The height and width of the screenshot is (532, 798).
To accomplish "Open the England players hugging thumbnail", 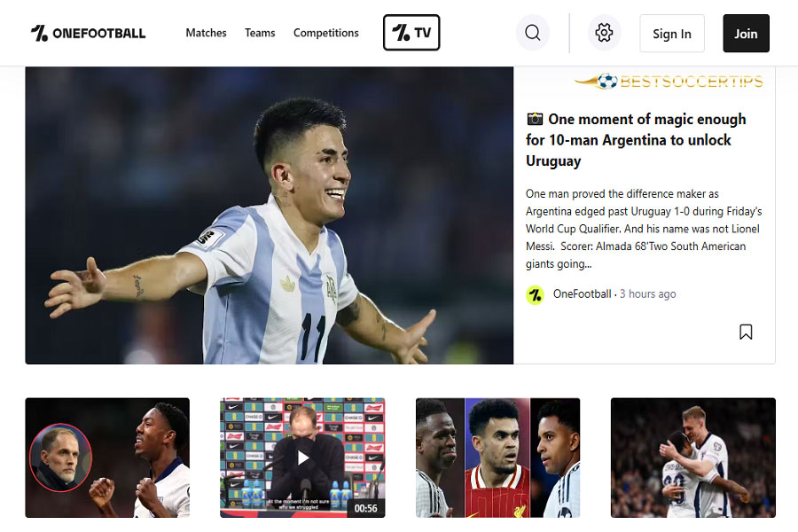I will pos(693,458).
